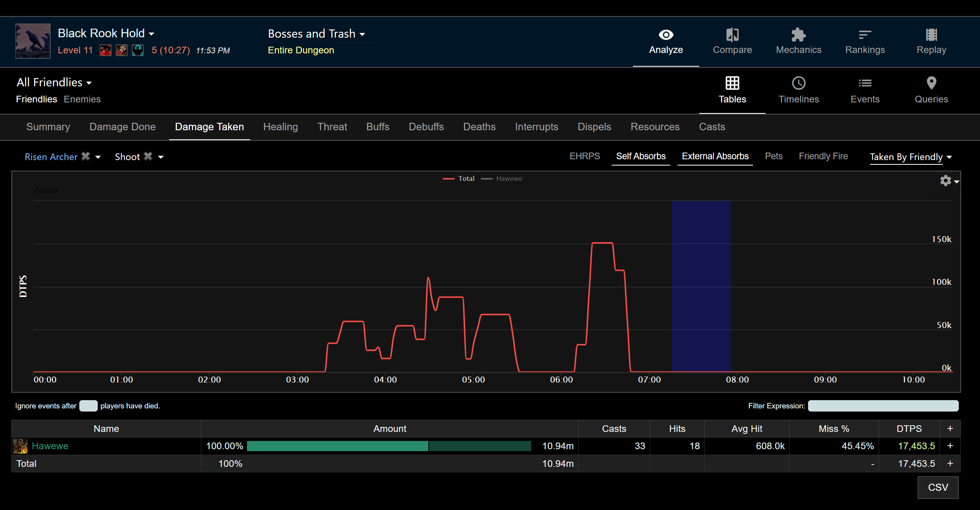Open the Events list icon
Image resolution: width=980 pixels, height=510 pixels.
click(x=865, y=83)
